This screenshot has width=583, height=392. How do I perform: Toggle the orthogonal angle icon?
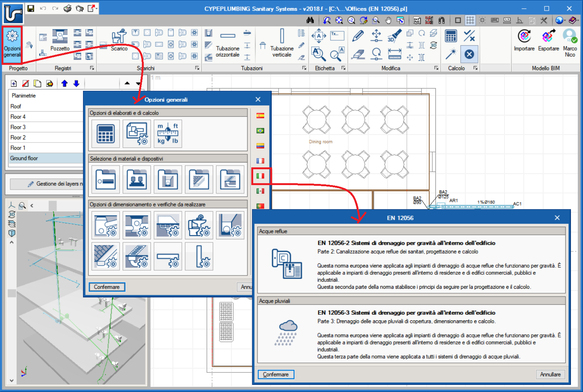tap(520, 20)
